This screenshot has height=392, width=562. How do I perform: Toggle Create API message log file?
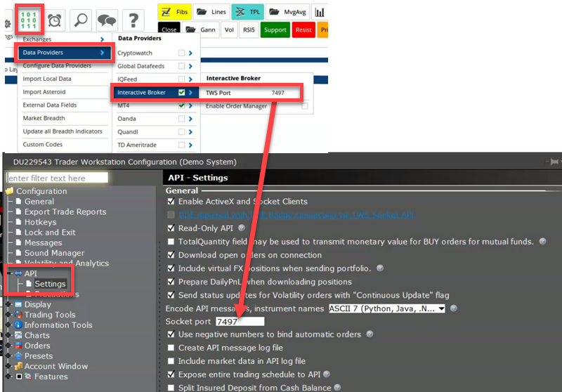click(x=171, y=348)
